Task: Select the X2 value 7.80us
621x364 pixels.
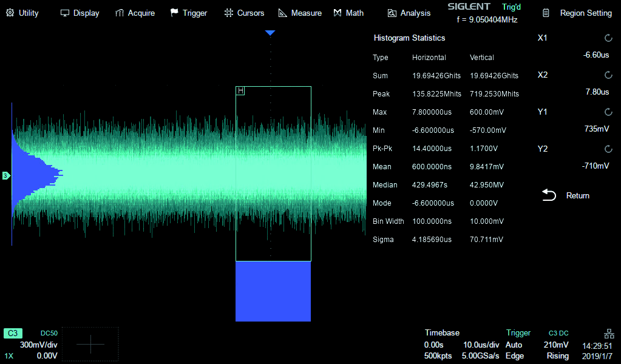Action: click(x=597, y=92)
